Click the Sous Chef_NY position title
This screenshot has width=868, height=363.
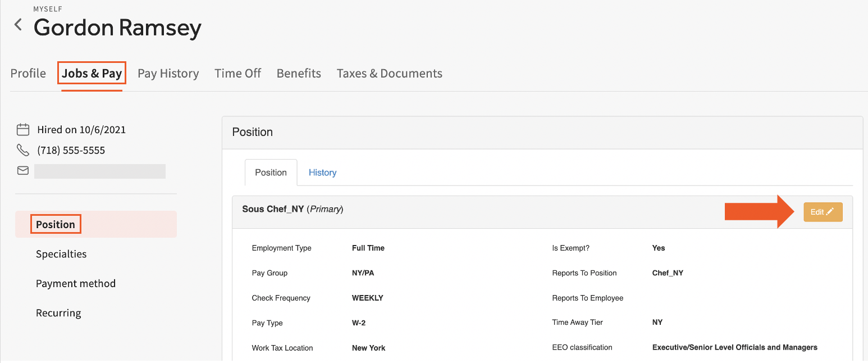273,209
